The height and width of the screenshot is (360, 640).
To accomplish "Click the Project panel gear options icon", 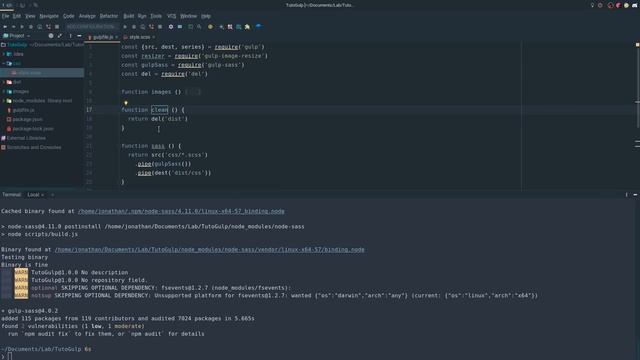I will 51,36.
